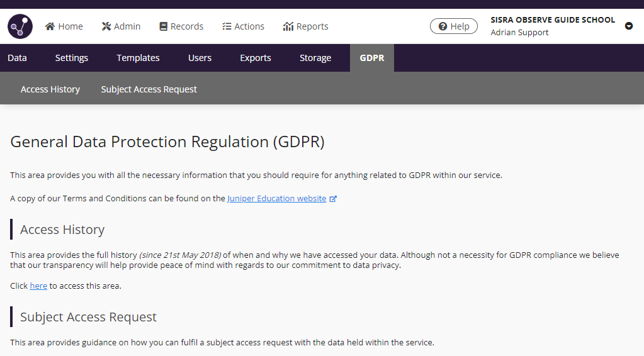Click the SISRA Observe logo icon
The image size is (644, 356).
point(20,26)
